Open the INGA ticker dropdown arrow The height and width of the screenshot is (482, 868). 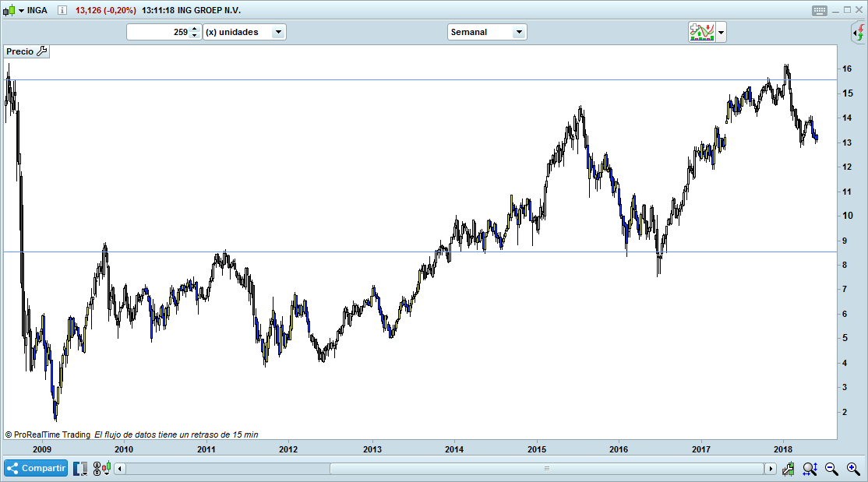point(21,11)
